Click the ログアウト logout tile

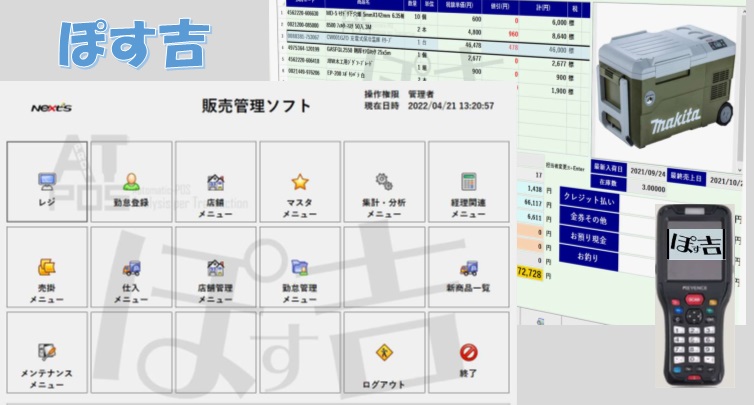click(x=384, y=353)
